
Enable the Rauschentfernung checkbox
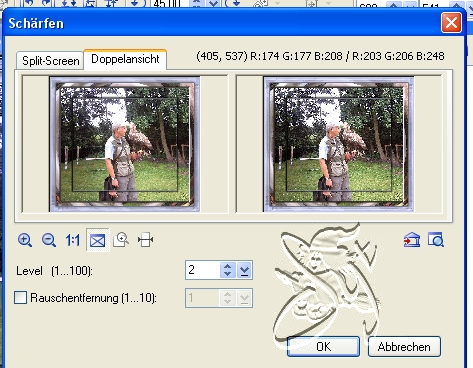pyautogui.click(x=20, y=297)
